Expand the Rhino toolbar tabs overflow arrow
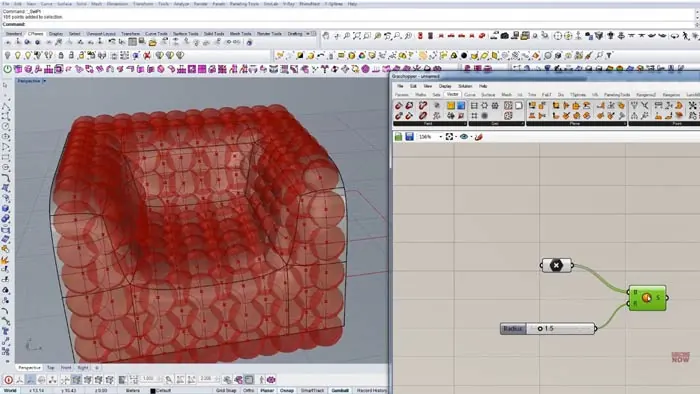700x394 pixels. pos(308,33)
